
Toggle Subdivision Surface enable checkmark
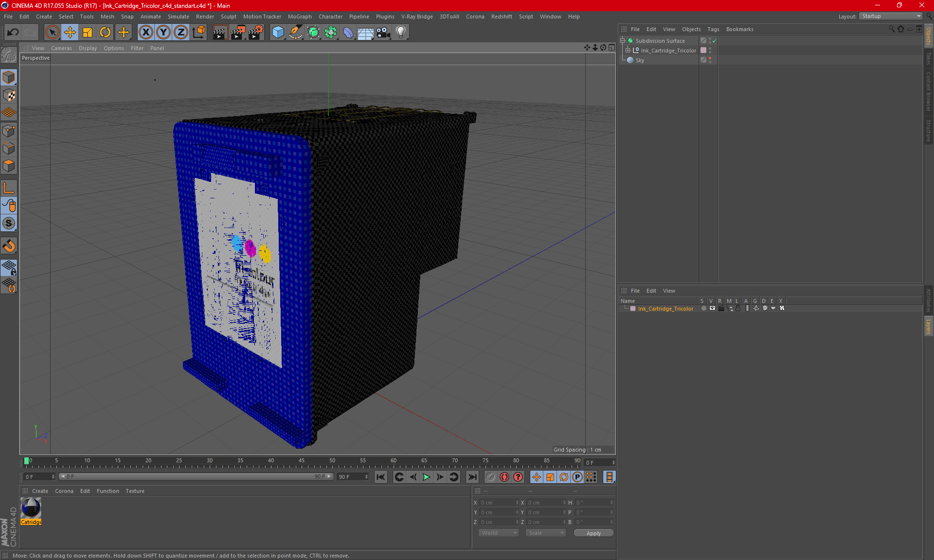point(715,41)
